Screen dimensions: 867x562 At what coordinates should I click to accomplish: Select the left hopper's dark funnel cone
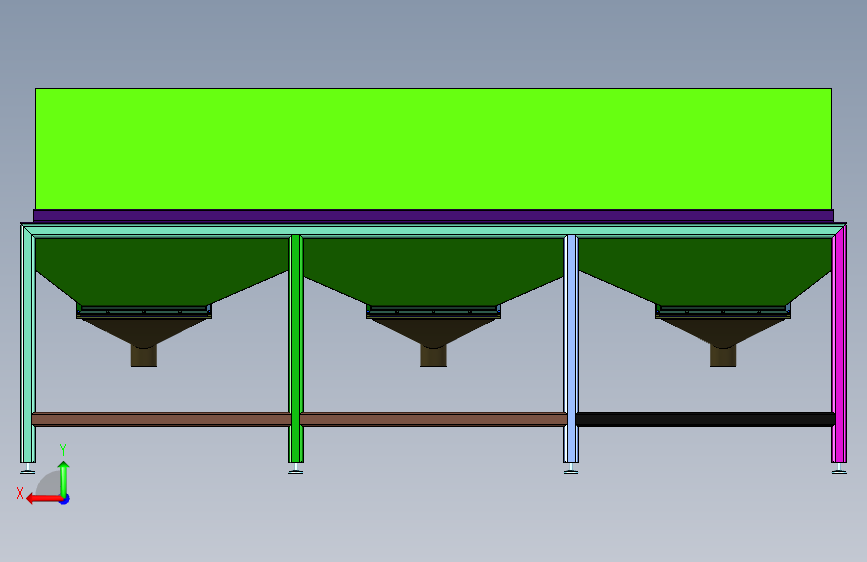point(144,332)
